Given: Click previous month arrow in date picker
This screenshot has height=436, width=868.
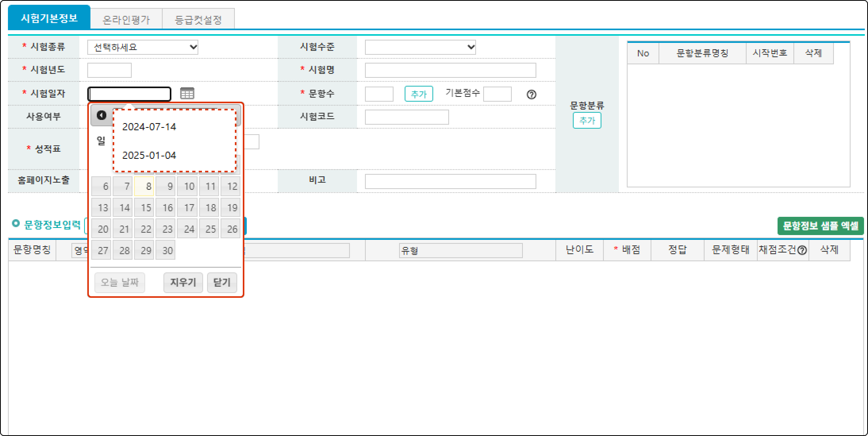Looking at the screenshot, I should click(102, 115).
